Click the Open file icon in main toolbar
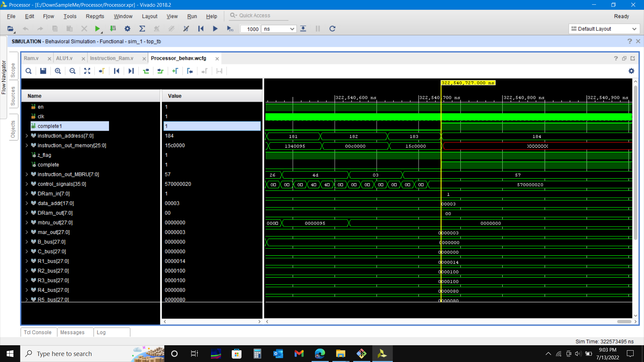This screenshot has height=362, width=644. coord(10,29)
